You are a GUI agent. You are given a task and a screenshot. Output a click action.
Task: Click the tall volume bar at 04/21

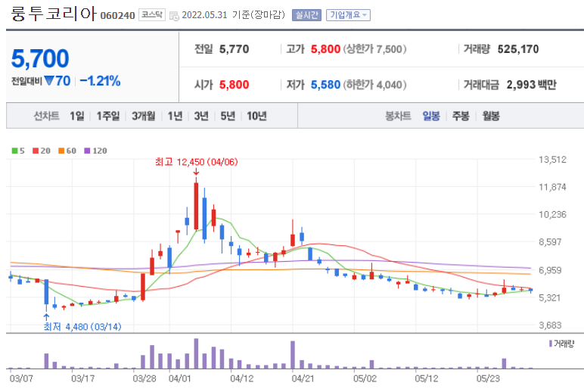[x=293, y=355]
